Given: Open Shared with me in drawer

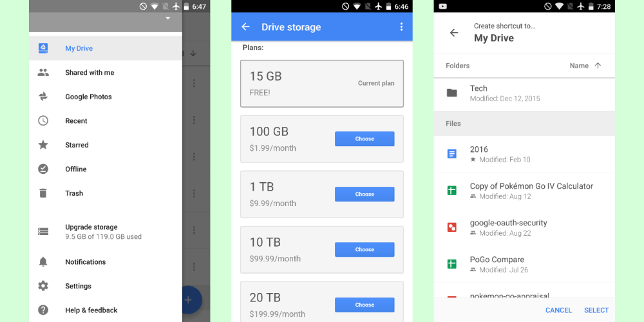Looking at the screenshot, I should point(90,73).
